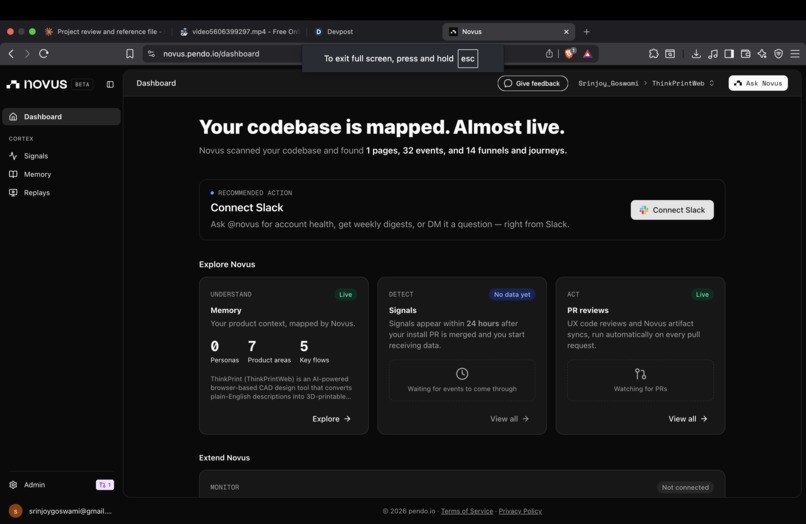
Task: Click the purple Admin notification badge
Action: coord(105,485)
